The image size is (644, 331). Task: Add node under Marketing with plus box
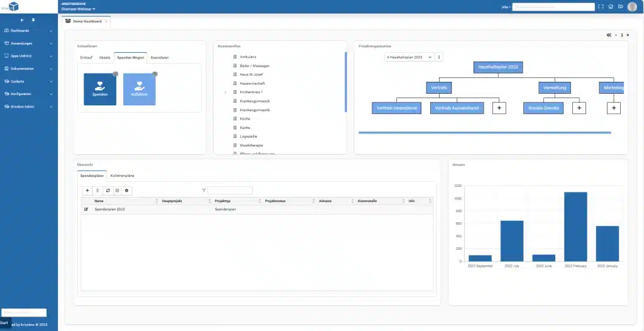pos(614,108)
